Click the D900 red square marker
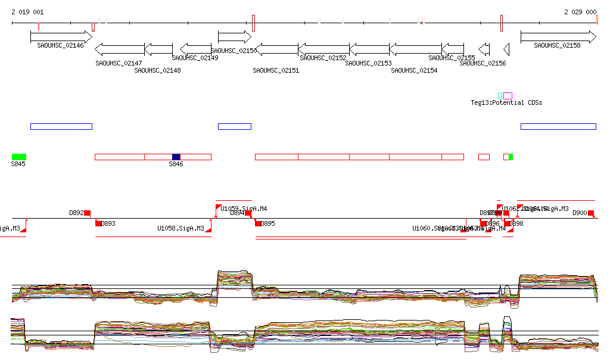The width and height of the screenshot is (610, 364). [x=591, y=213]
